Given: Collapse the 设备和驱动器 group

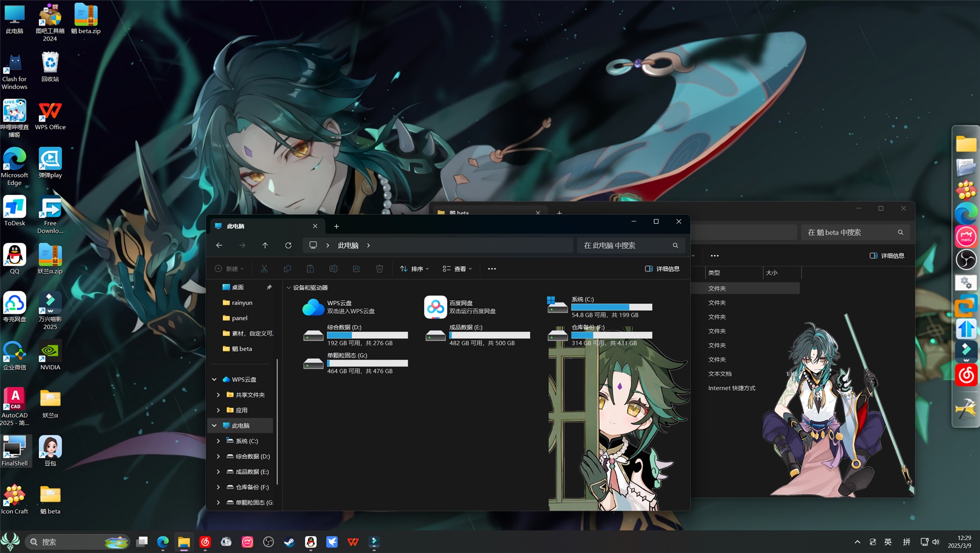Looking at the screenshot, I should (x=289, y=288).
